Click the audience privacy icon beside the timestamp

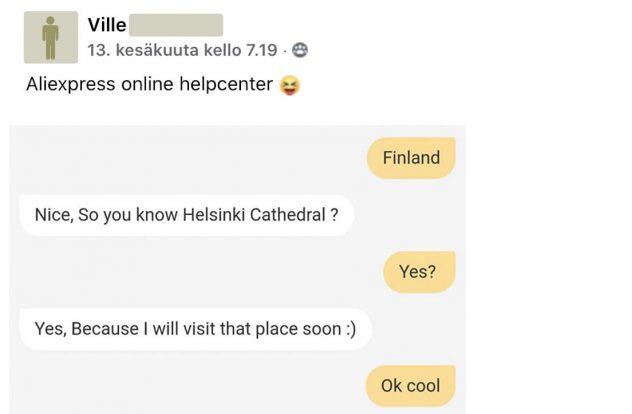click(300, 49)
